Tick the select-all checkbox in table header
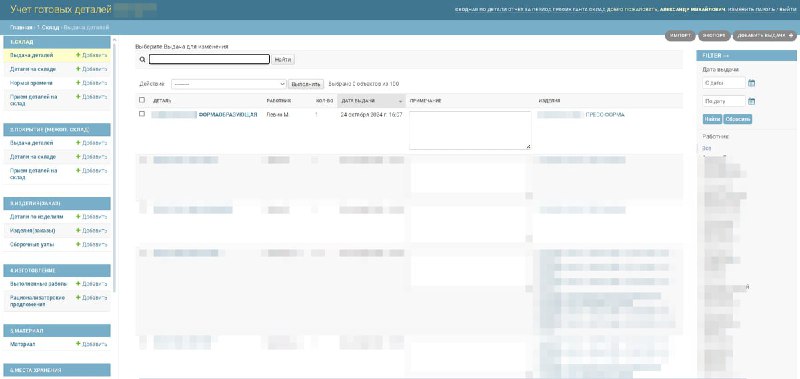 click(x=142, y=100)
